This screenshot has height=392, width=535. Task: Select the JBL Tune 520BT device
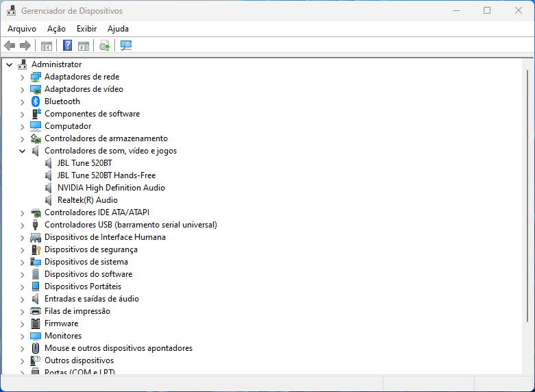[x=85, y=163]
